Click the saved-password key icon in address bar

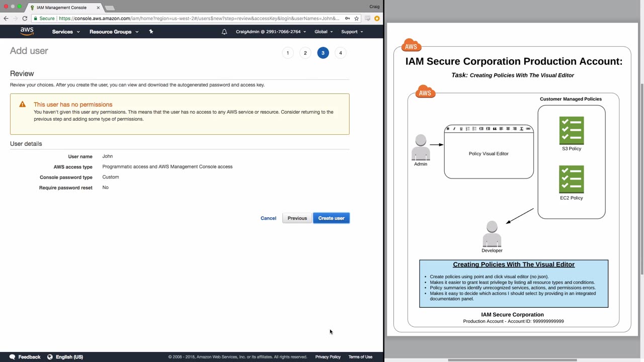[347, 19]
